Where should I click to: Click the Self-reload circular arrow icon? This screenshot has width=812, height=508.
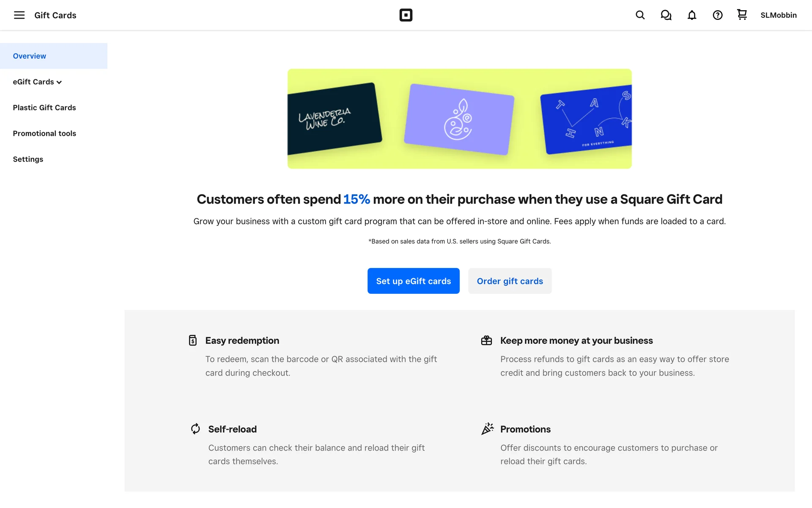[x=195, y=429]
